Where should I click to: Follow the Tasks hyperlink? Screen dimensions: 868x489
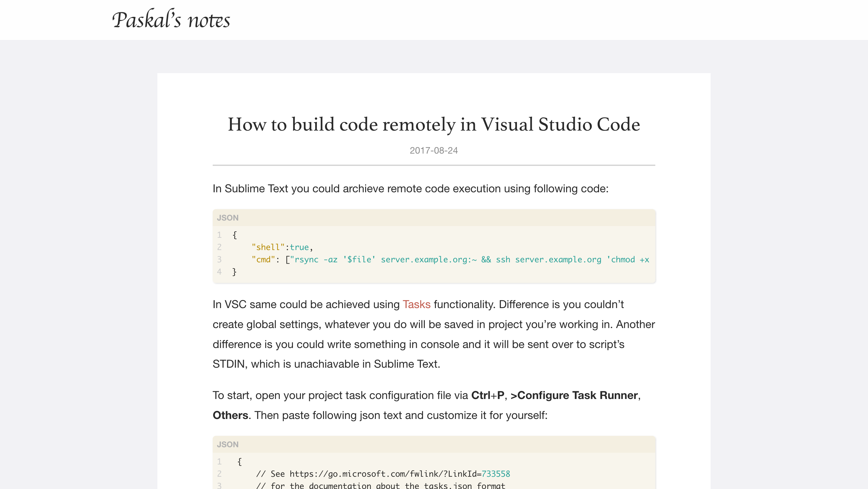click(416, 304)
